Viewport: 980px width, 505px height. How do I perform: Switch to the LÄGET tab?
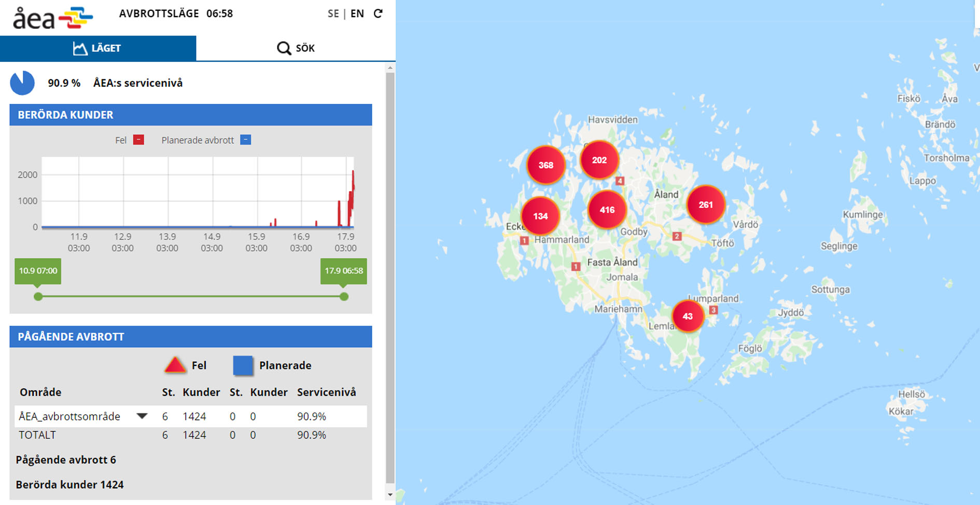pyautogui.click(x=98, y=48)
